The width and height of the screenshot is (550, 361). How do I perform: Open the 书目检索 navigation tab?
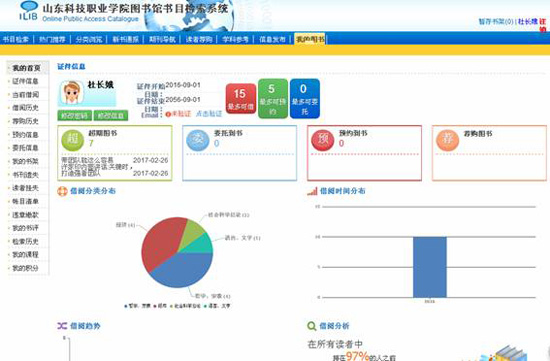(15, 39)
